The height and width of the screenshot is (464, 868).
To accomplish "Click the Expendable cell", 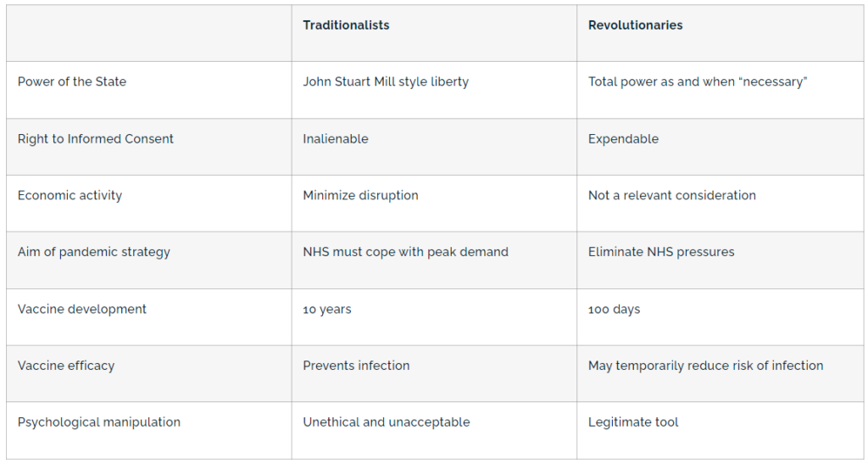I will click(x=623, y=139).
